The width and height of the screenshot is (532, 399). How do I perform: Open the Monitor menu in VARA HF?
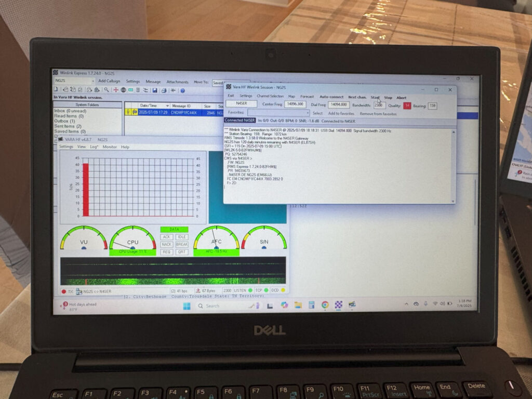110,147
